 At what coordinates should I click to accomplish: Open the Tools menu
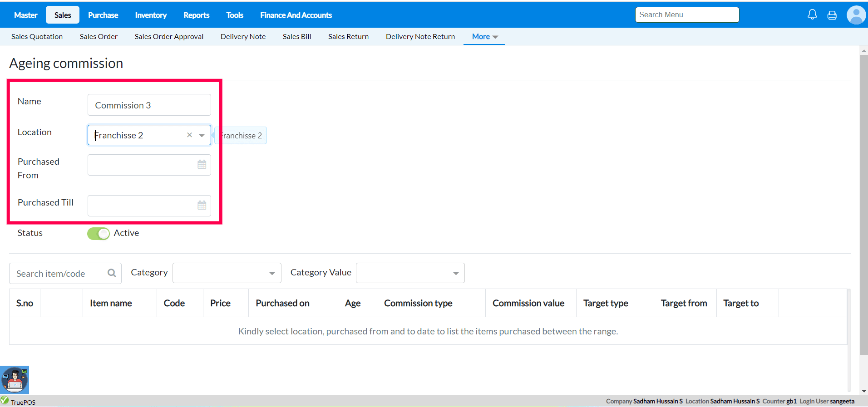tap(235, 15)
